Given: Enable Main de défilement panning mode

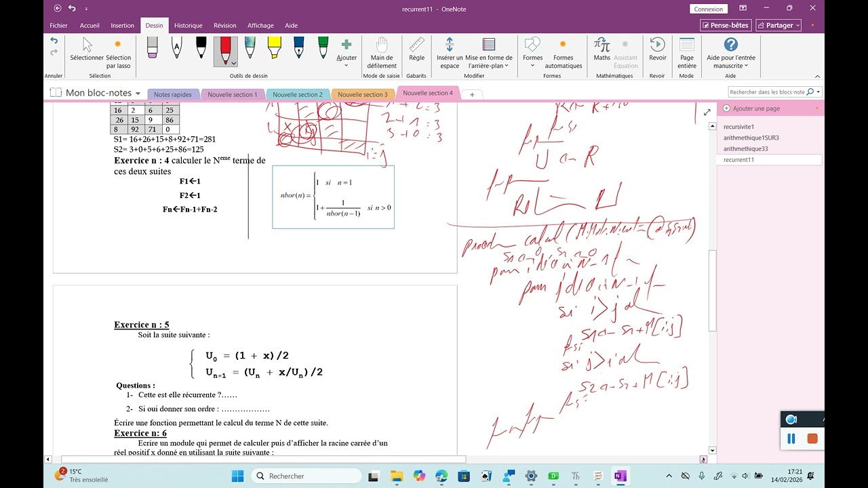Looking at the screenshot, I should (382, 53).
